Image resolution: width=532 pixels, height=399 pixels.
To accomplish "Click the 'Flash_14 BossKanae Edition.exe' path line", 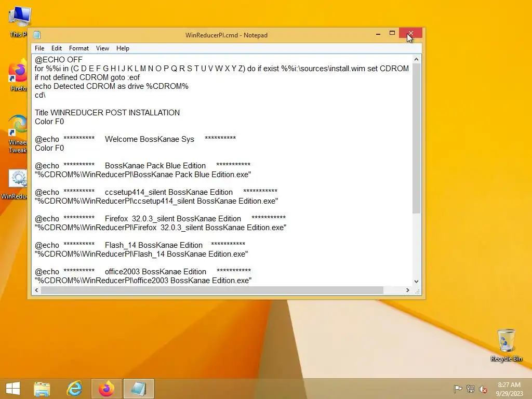I will tap(141, 254).
